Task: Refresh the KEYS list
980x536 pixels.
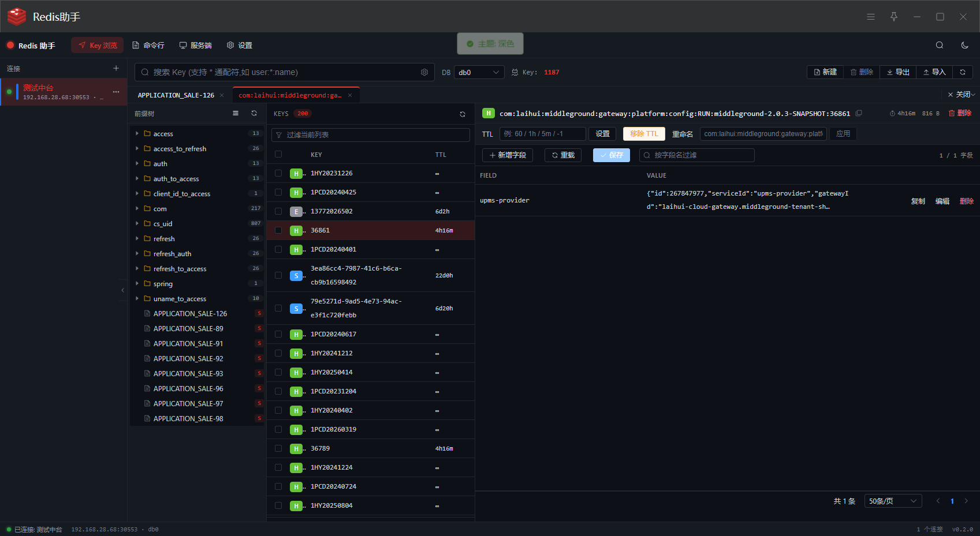Action: coord(463,114)
